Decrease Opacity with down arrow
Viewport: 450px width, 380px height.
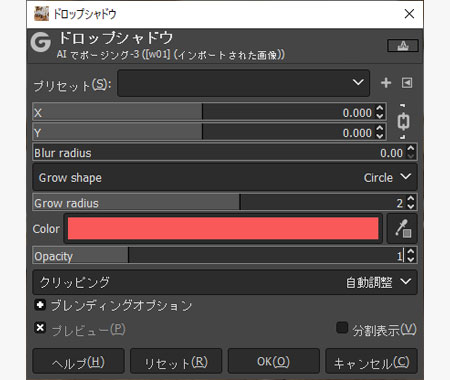pyautogui.click(x=411, y=259)
